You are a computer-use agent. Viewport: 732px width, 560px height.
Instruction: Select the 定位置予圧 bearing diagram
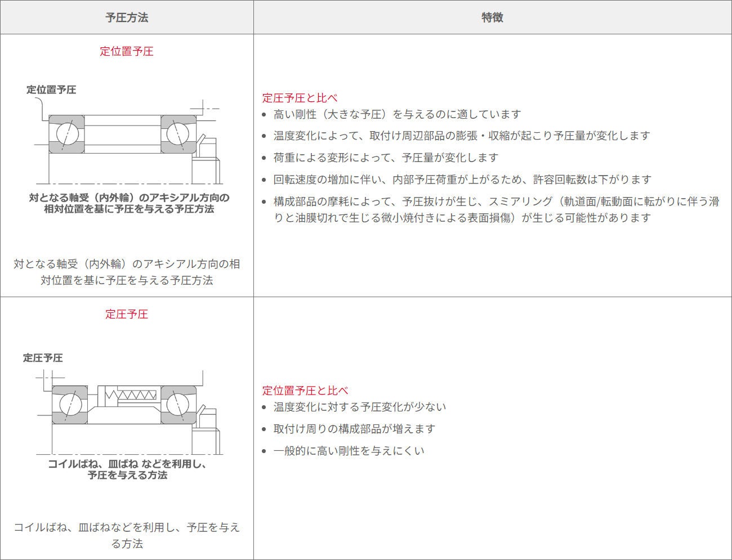click(x=127, y=141)
